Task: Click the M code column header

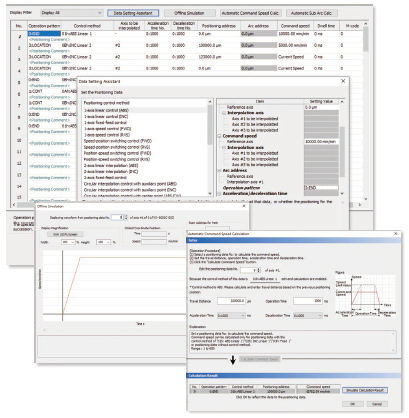Action: [x=352, y=26]
